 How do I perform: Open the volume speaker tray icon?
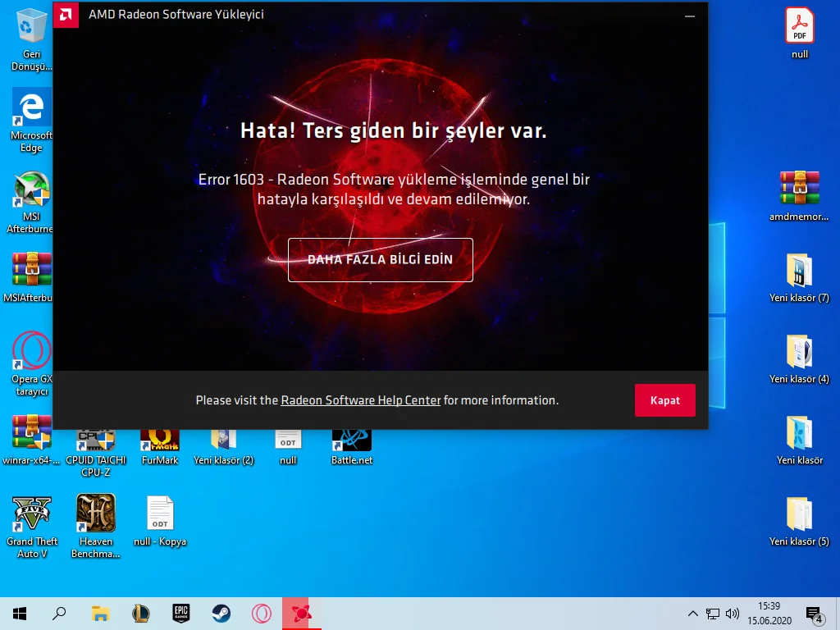(x=732, y=614)
